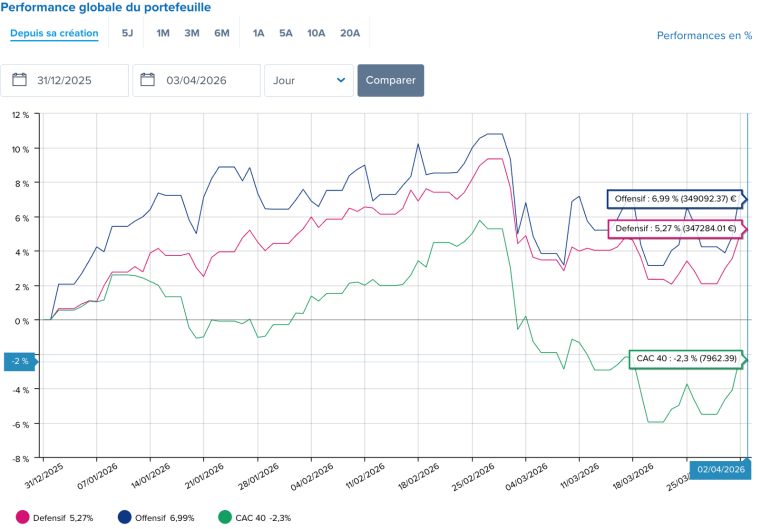Click the calendar icon beside 03/04/2026

[x=149, y=81]
